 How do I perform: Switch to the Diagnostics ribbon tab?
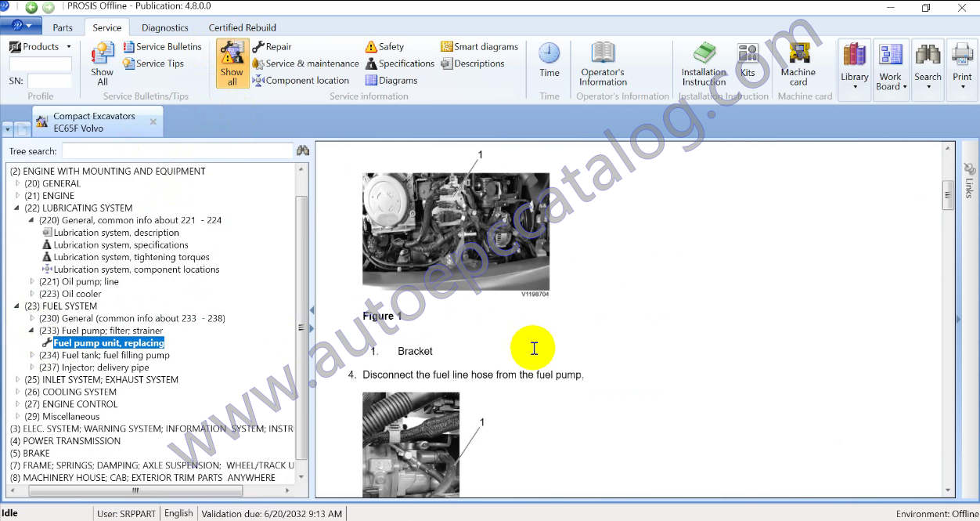click(165, 27)
